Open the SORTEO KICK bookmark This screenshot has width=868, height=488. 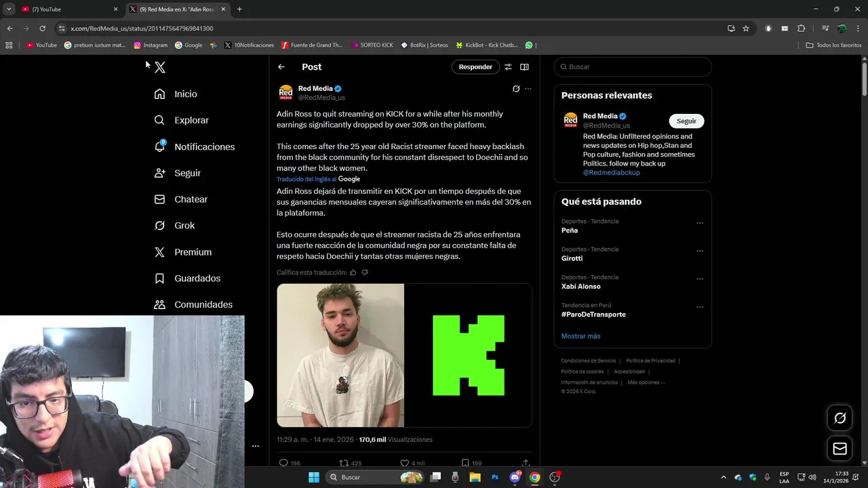372,45
